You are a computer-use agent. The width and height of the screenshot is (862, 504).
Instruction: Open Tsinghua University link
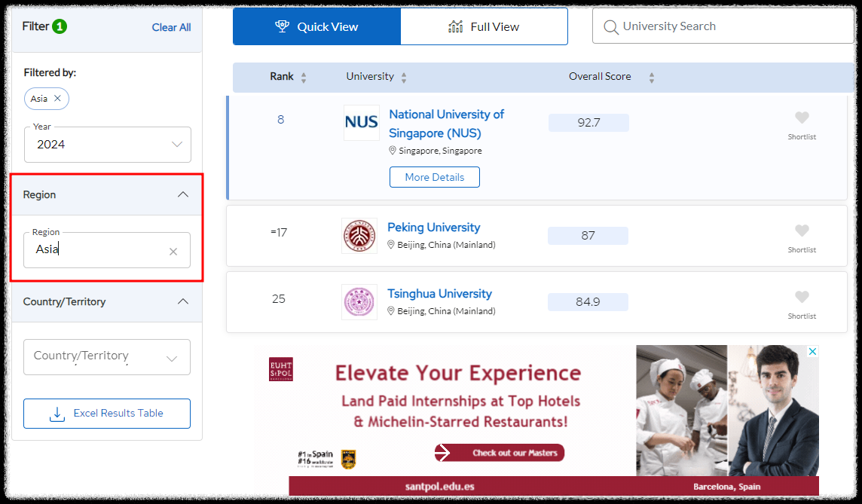point(439,294)
